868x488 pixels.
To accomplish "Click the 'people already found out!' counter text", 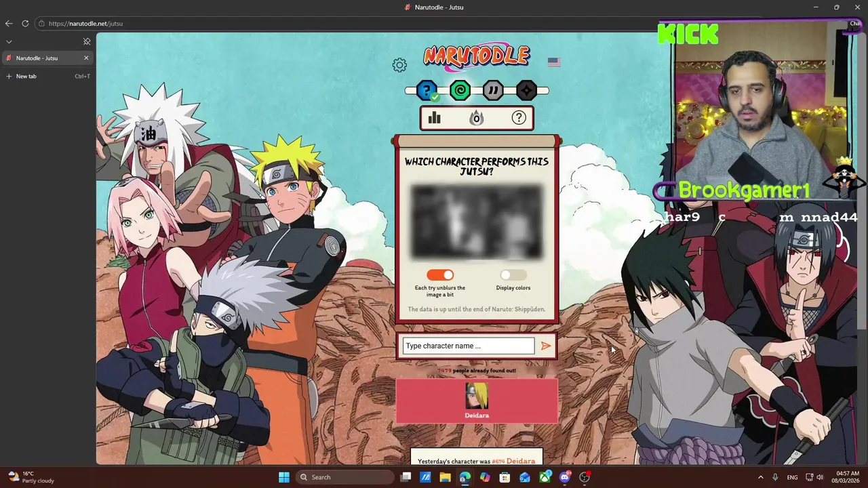I will (477, 371).
